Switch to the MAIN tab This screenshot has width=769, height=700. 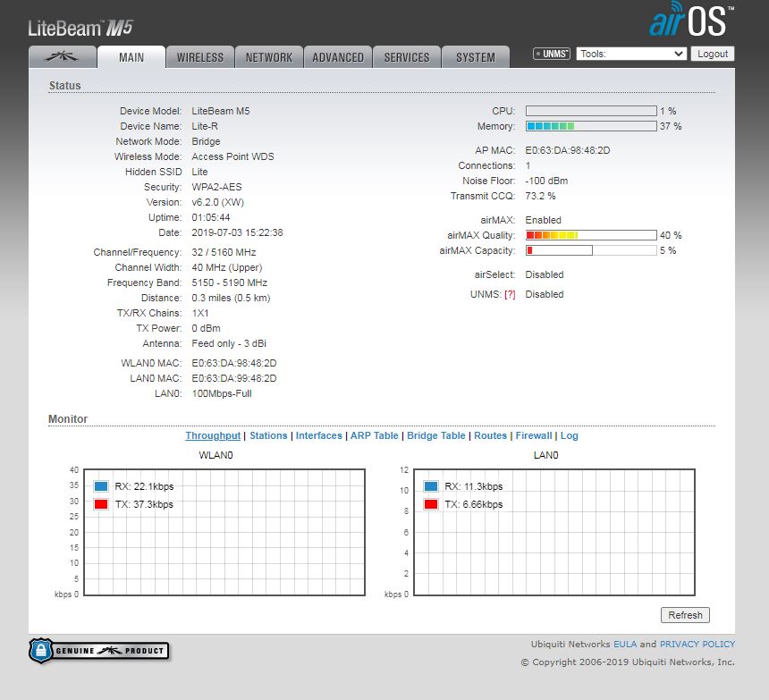(131, 57)
